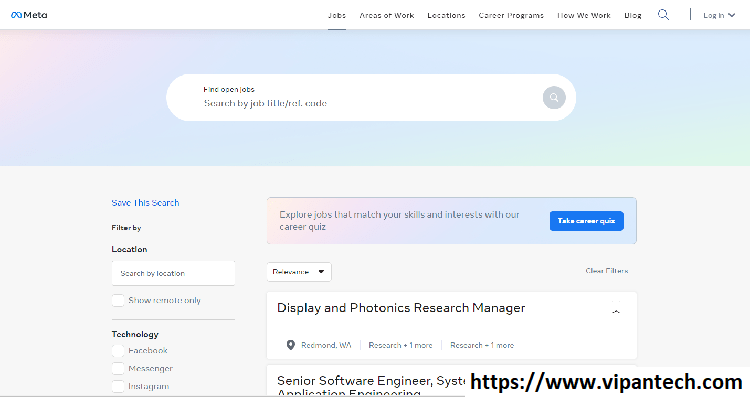Screen dimensions: 750x397
Task: Check the Facebook technology filter
Action: pyautogui.click(x=118, y=351)
